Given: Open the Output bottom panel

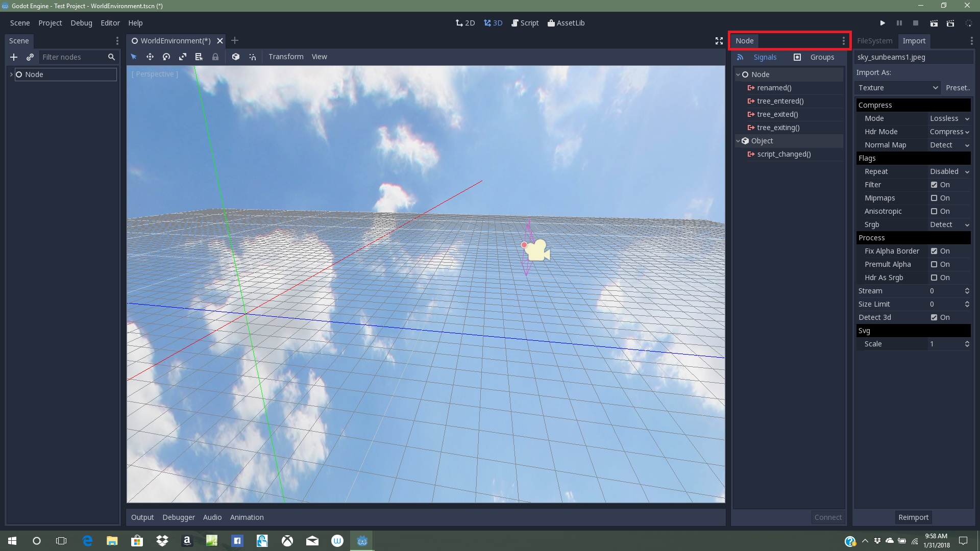Looking at the screenshot, I should pyautogui.click(x=142, y=517).
